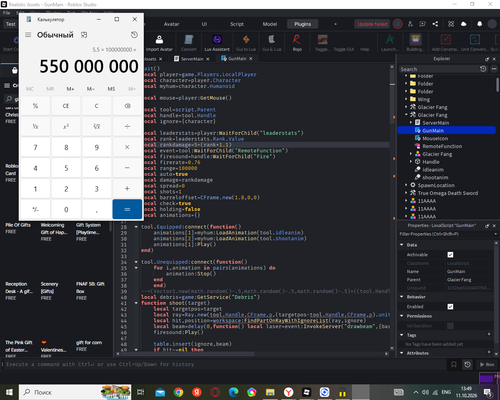Viewport: 500px width, 400px height.
Task: Click the calculator multiply button
Action: [x=127, y=147]
